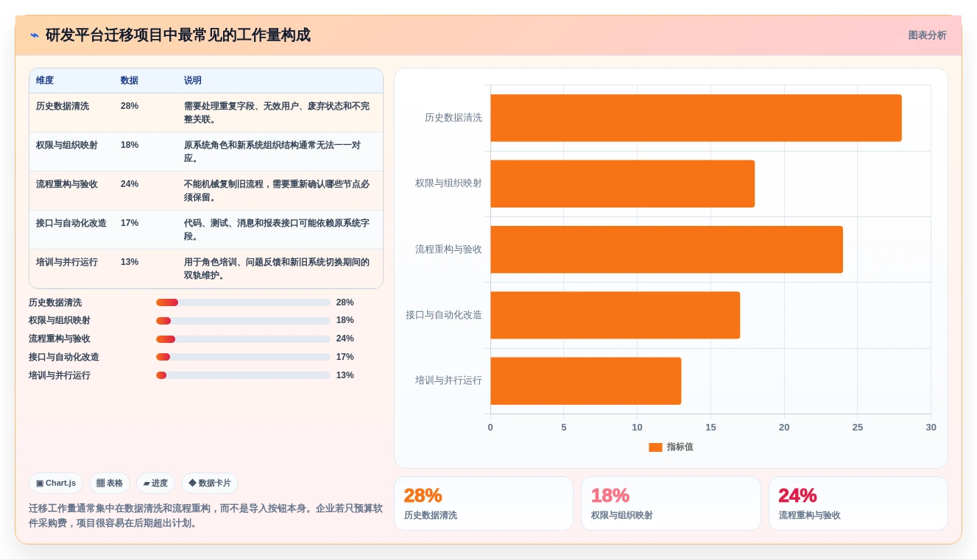Click the 历史数据清洗 table row name
This screenshot has width=977, height=560.
point(63,106)
